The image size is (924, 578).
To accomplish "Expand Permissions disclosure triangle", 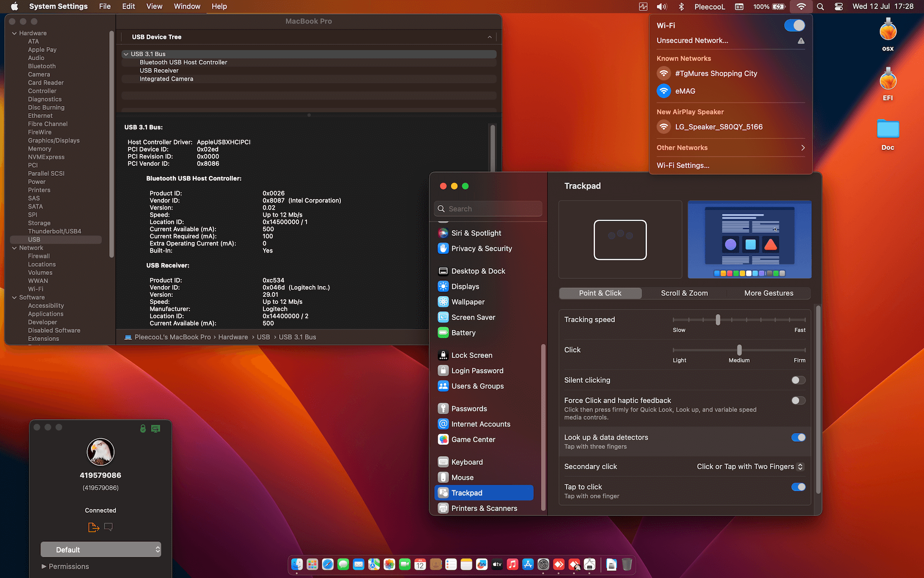I will [44, 567].
